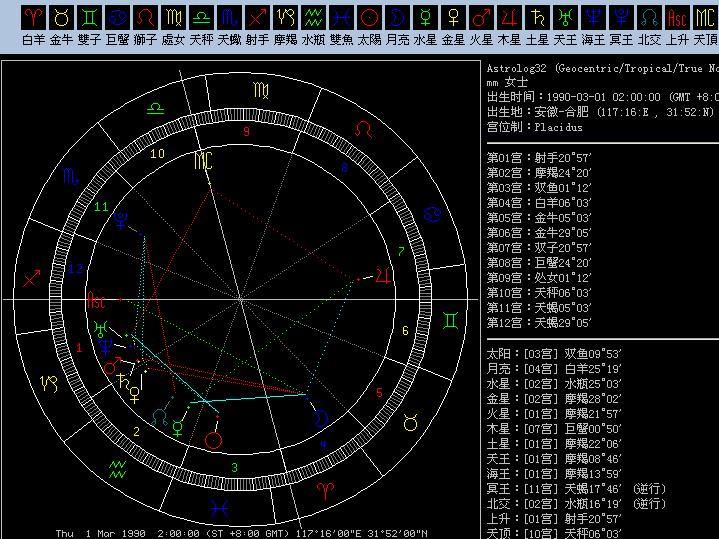
Task: Click the green Uranus glyph on the chart
Action: point(100,329)
